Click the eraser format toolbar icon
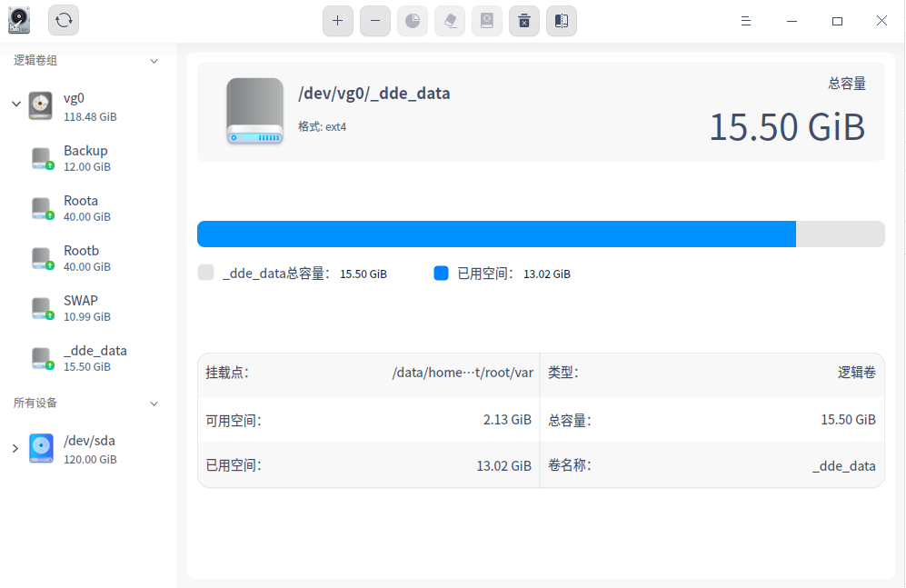This screenshot has height=588, width=906. [x=450, y=22]
